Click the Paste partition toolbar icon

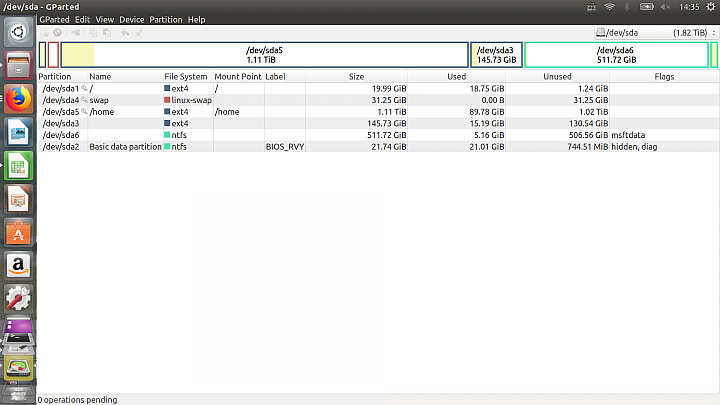coord(107,33)
